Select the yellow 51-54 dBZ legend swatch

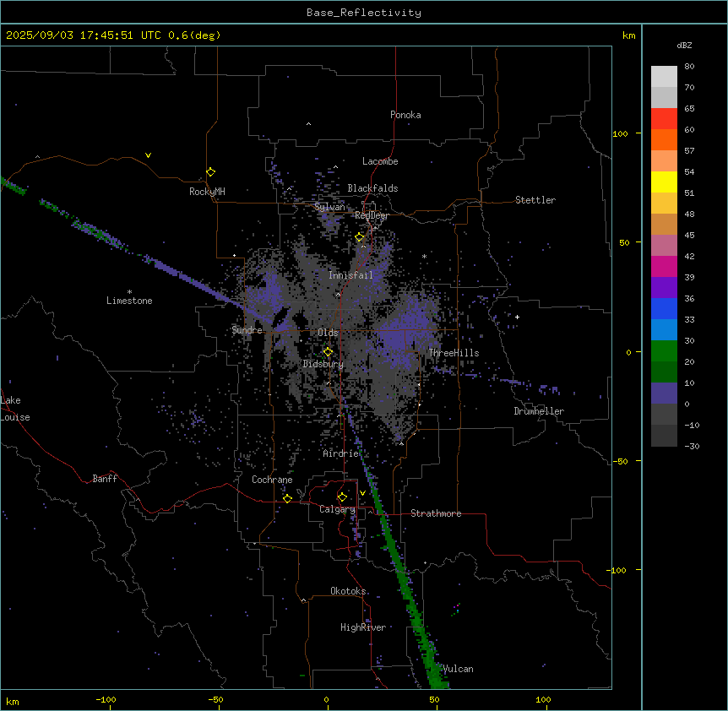(x=664, y=182)
